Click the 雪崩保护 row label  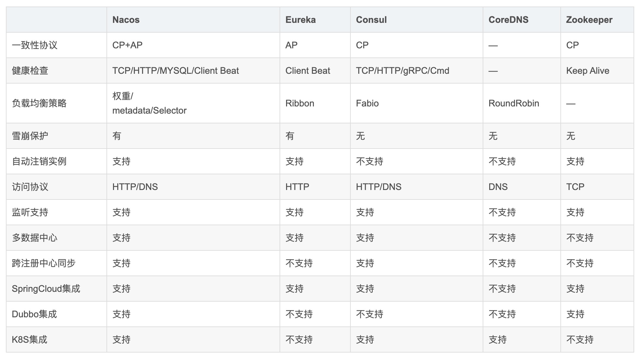click(30, 136)
